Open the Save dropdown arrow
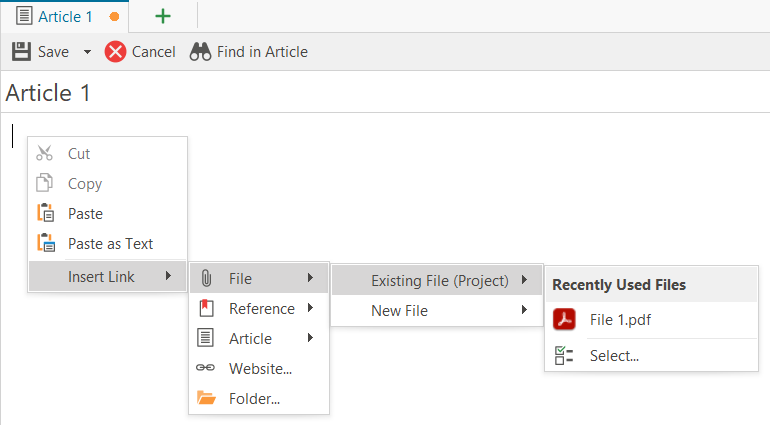The image size is (770, 425). coord(87,52)
